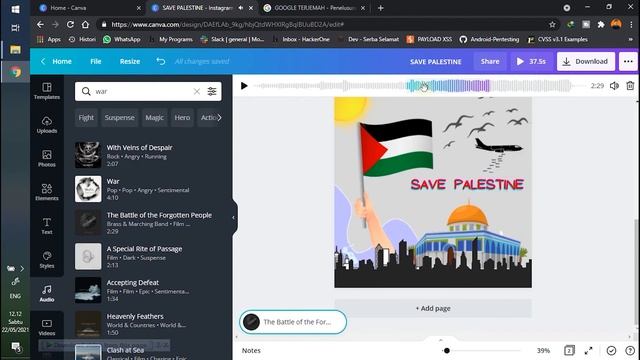The height and width of the screenshot is (360, 640).
Task: Select the Hero audio tag
Action: (182, 118)
